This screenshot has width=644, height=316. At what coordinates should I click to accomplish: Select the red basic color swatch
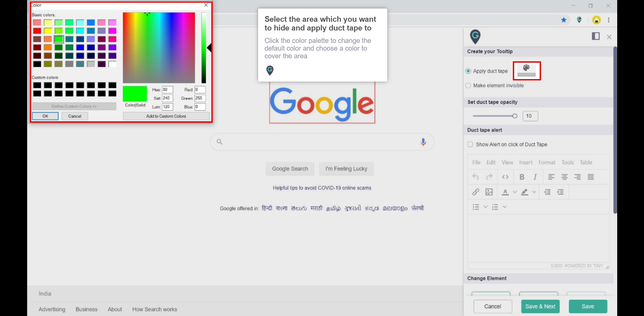[37, 31]
